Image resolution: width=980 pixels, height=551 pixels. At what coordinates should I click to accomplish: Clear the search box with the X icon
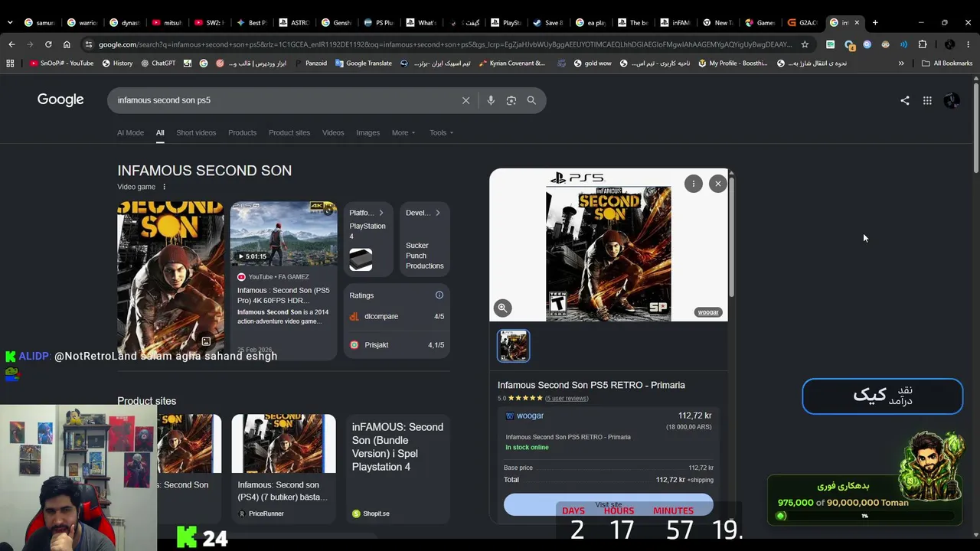(465, 100)
